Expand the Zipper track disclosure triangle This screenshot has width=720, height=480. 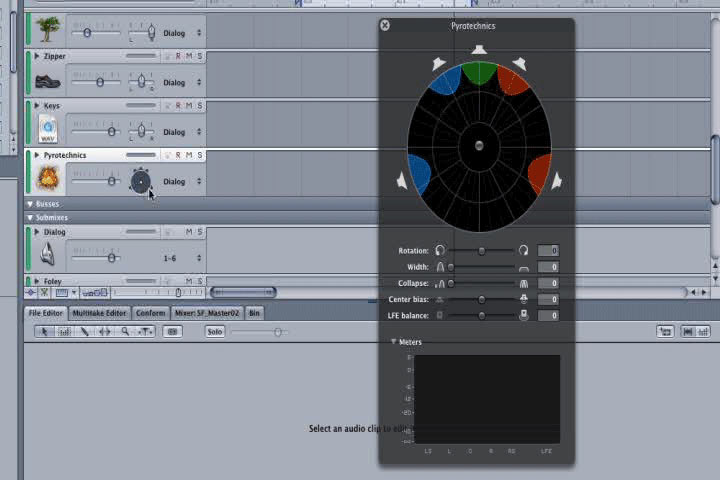coord(37,56)
